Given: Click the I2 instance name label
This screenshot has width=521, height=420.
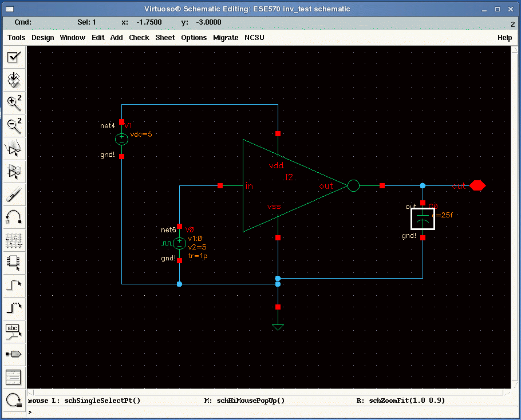Looking at the screenshot, I should (x=289, y=177).
